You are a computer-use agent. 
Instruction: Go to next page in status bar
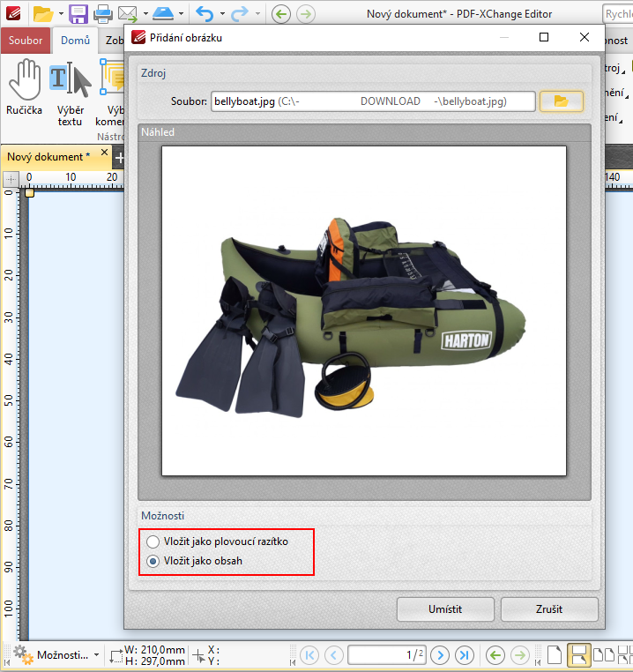(x=440, y=655)
